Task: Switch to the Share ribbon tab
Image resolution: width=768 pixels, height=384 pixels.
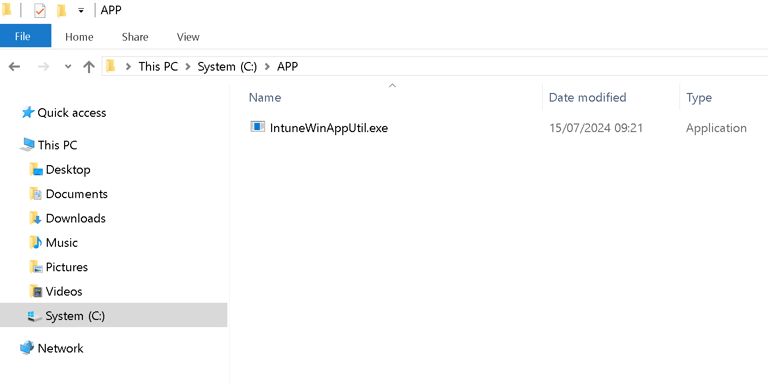Action: (135, 37)
